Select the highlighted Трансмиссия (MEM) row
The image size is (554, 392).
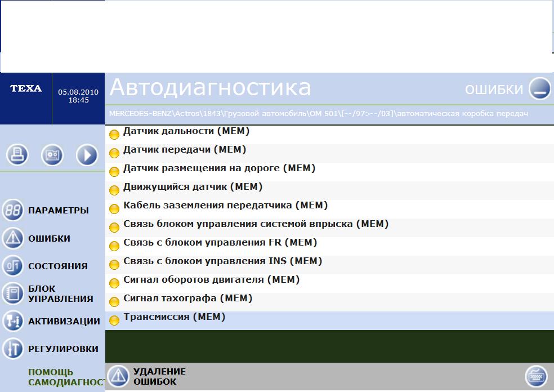(x=329, y=320)
